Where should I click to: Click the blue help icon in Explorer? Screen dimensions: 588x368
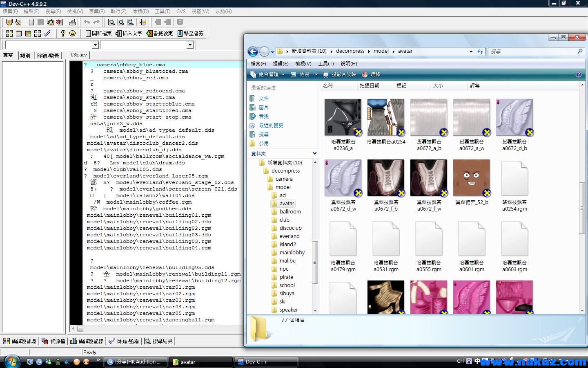(x=578, y=74)
